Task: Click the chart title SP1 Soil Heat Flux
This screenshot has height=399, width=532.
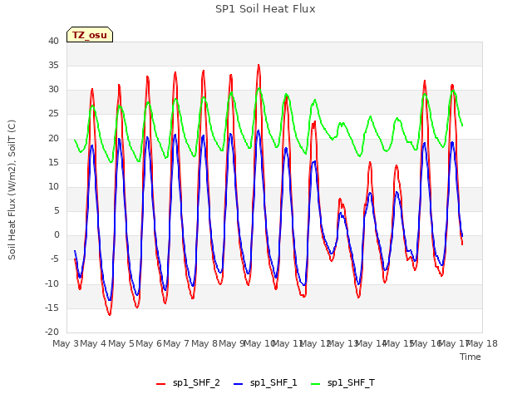Action: [265, 9]
